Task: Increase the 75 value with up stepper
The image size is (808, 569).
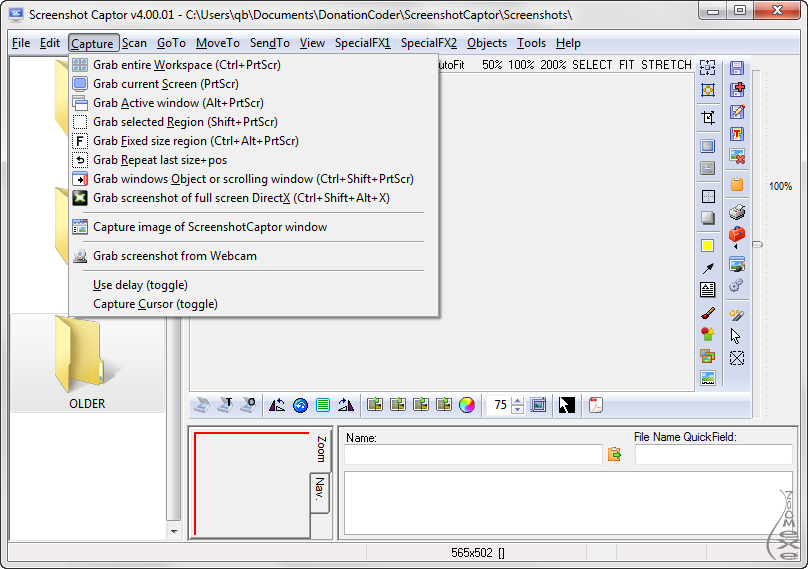Action: tap(518, 401)
